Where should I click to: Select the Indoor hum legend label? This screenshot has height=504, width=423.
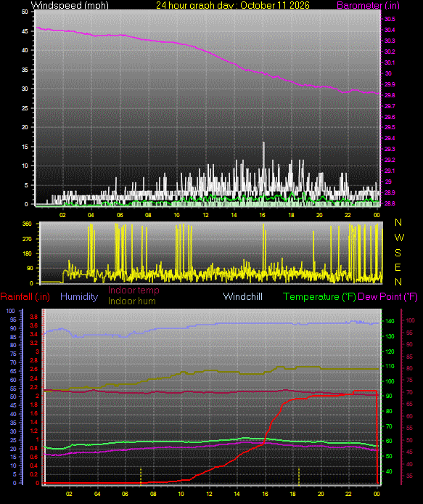tap(131, 301)
